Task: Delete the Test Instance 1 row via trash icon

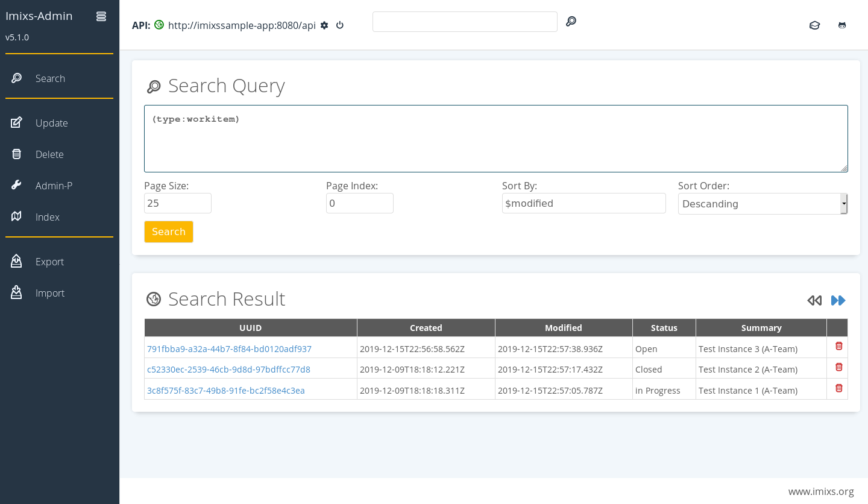Action: coord(838,388)
